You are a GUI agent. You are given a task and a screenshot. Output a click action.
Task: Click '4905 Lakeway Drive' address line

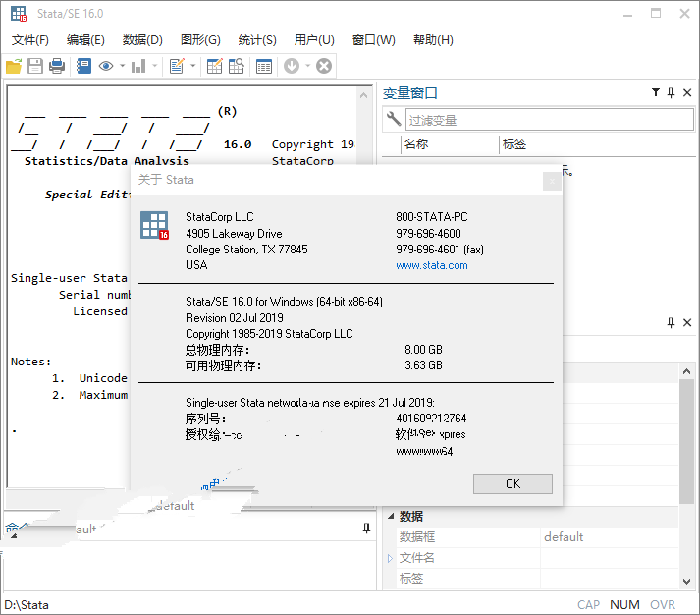click(234, 234)
